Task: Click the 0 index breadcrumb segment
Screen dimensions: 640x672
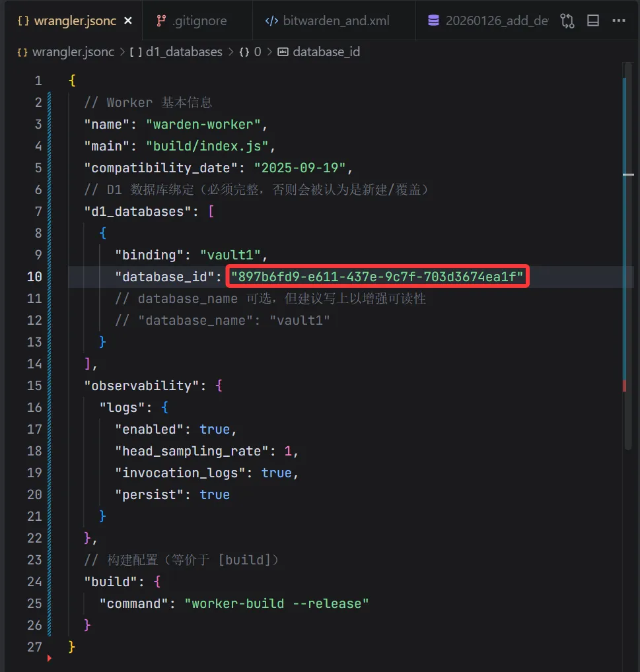Action: click(x=258, y=51)
